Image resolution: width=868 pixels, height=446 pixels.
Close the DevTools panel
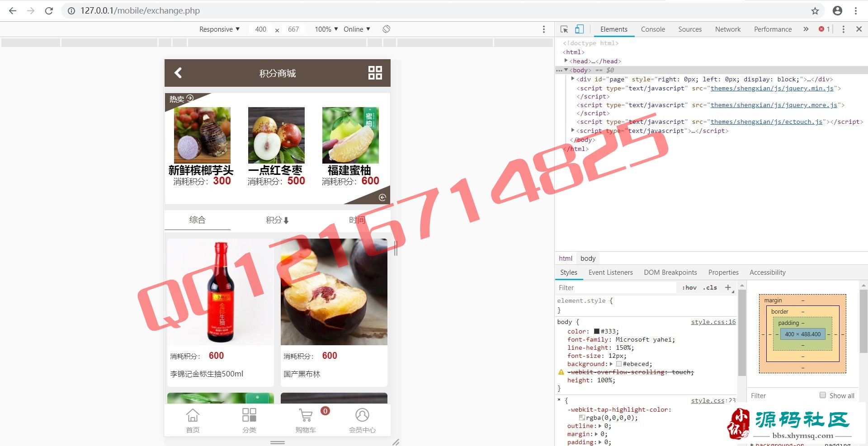point(859,29)
